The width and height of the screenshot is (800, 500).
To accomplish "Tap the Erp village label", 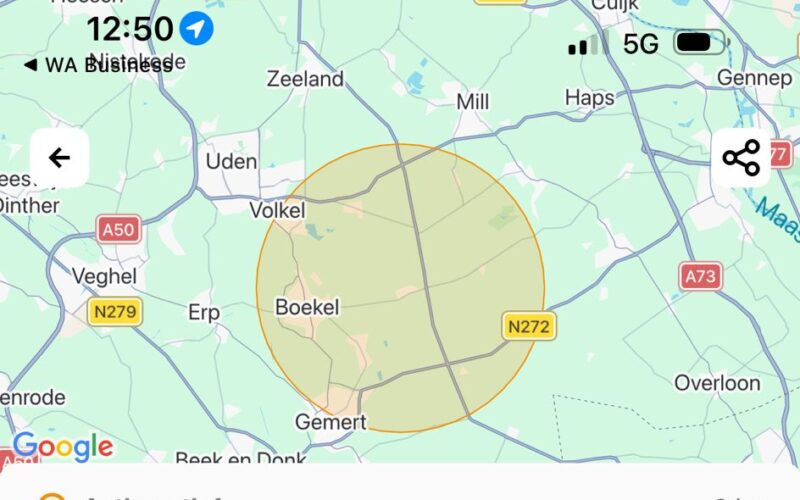I will (204, 312).
